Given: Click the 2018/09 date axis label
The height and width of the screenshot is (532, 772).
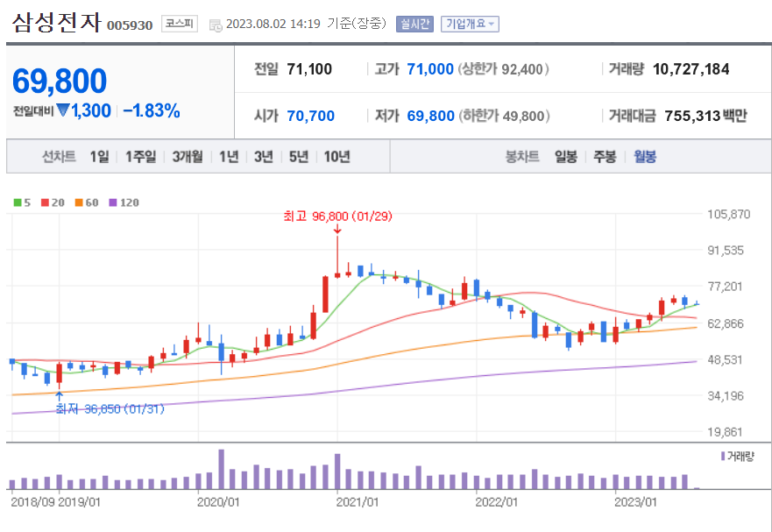Looking at the screenshot, I should click(x=32, y=502).
